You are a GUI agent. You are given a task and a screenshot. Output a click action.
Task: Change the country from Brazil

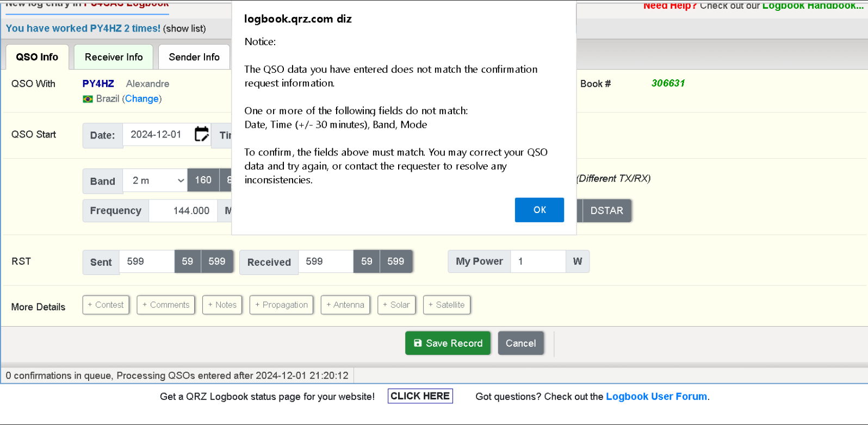pyautogui.click(x=142, y=99)
